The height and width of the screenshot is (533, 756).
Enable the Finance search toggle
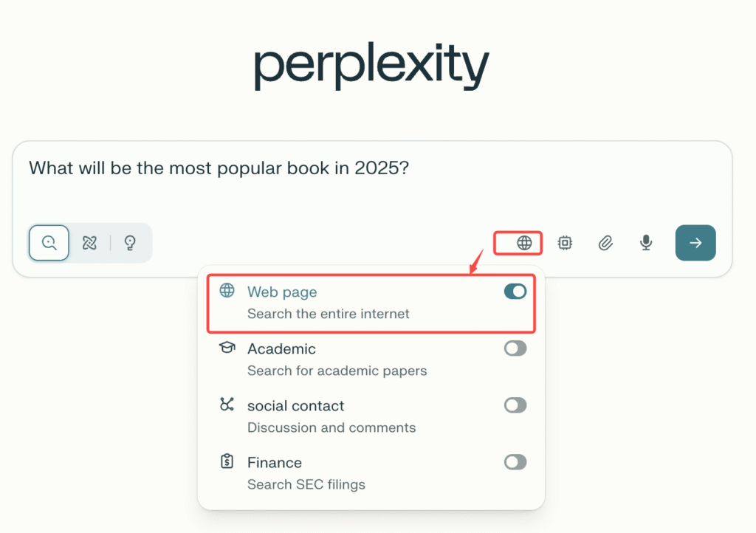coord(515,462)
